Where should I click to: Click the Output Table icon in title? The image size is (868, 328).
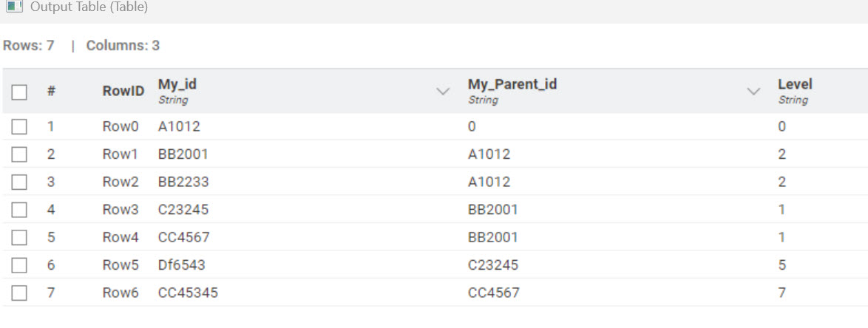pos(14,7)
